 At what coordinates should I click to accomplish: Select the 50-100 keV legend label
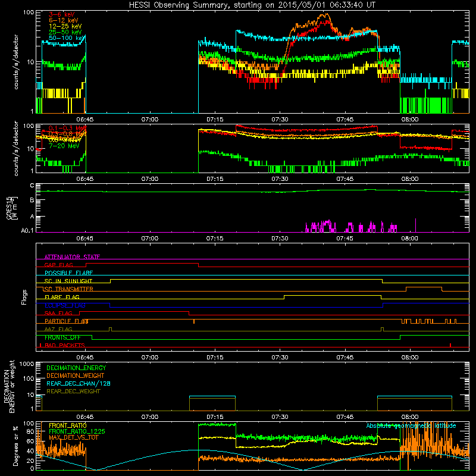[x=67, y=38]
